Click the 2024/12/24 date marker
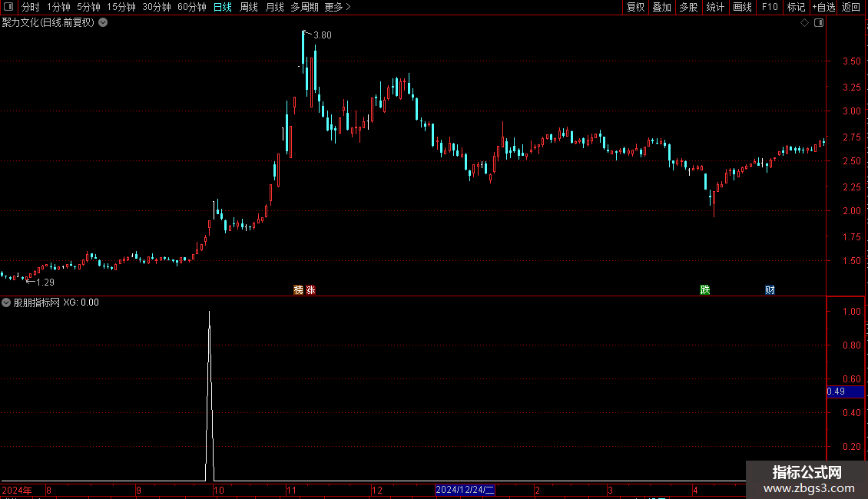The image size is (868, 499). pos(465,490)
